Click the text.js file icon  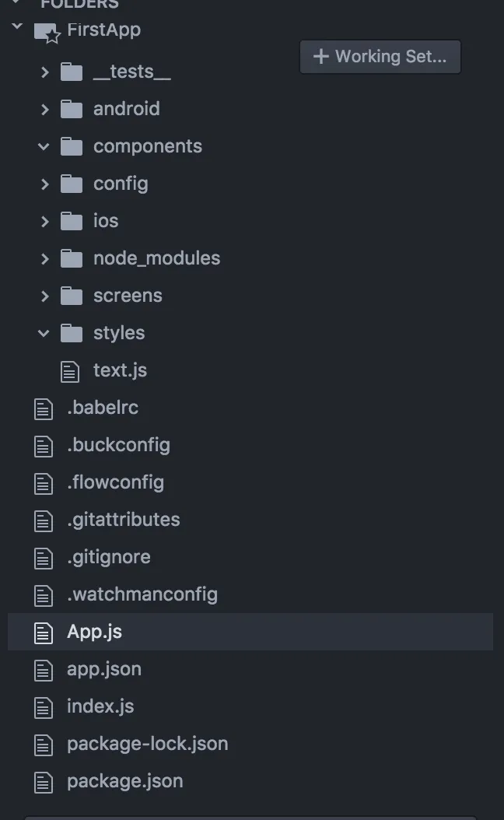71,371
